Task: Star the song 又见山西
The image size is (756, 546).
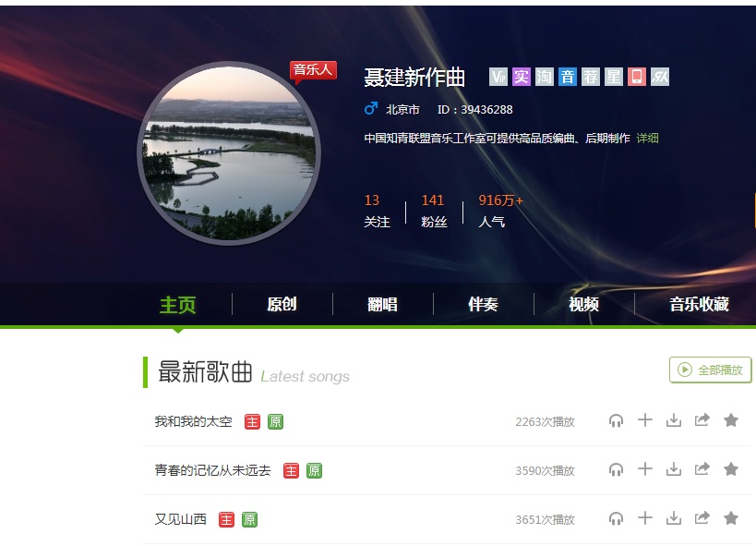Action: [x=731, y=518]
